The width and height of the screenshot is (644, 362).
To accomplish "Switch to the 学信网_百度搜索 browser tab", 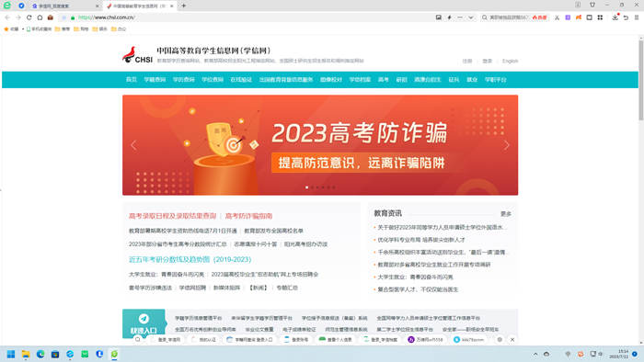I will [65, 6].
